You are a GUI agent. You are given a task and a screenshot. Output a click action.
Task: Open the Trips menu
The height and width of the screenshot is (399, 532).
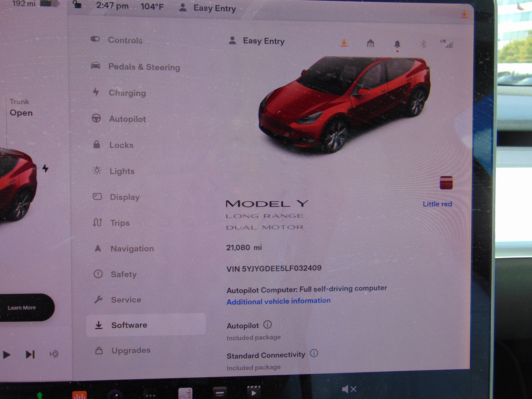[x=111, y=223]
